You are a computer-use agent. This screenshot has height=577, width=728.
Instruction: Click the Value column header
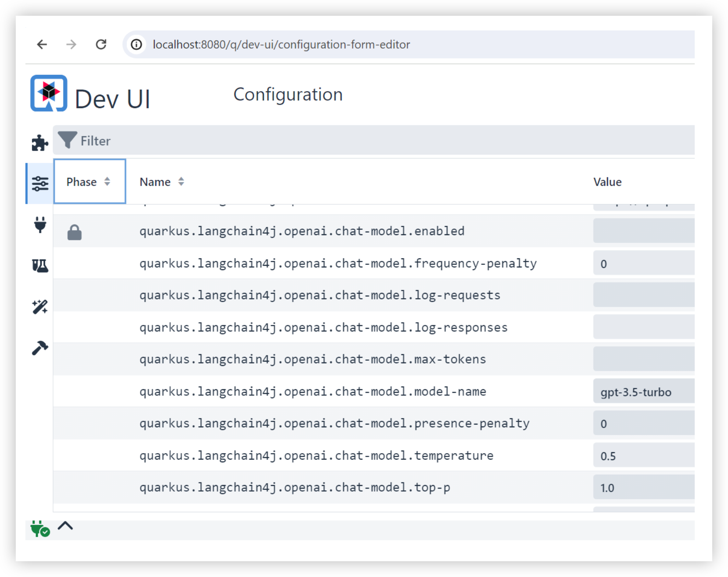point(607,182)
